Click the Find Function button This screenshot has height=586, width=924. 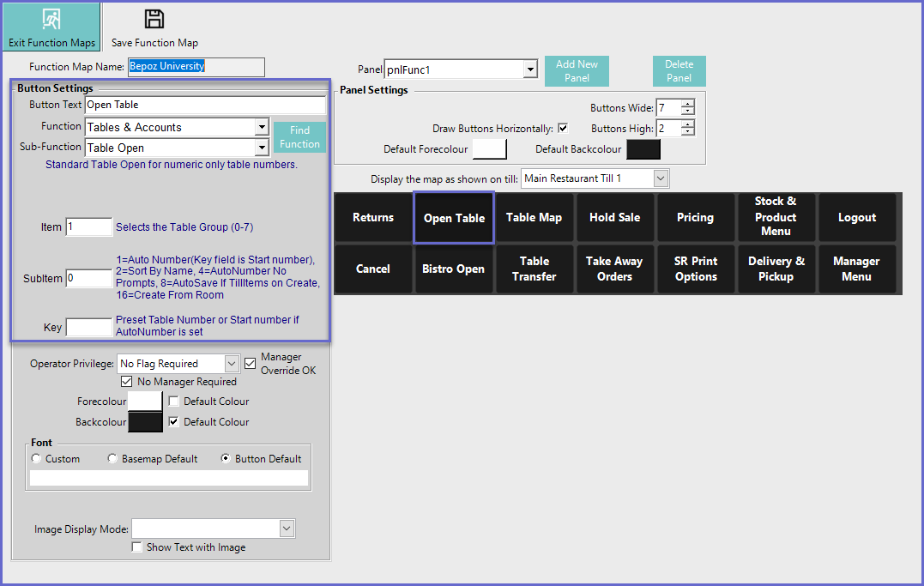(x=299, y=136)
